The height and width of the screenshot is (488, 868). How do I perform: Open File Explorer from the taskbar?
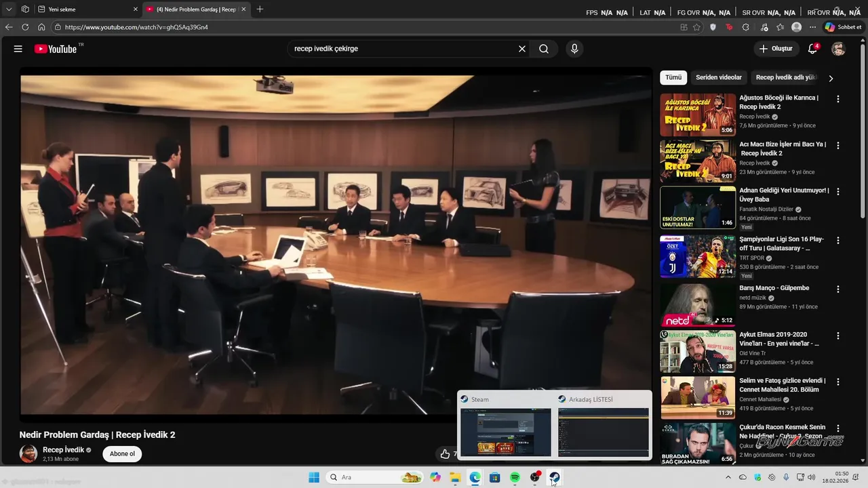click(x=455, y=477)
